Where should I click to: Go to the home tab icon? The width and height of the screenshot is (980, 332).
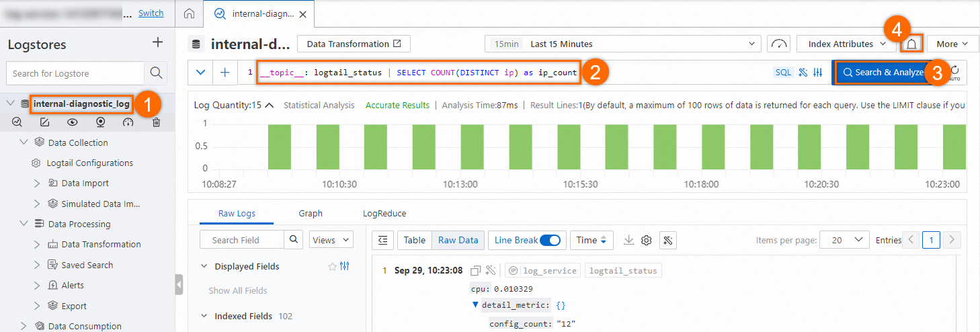point(190,13)
